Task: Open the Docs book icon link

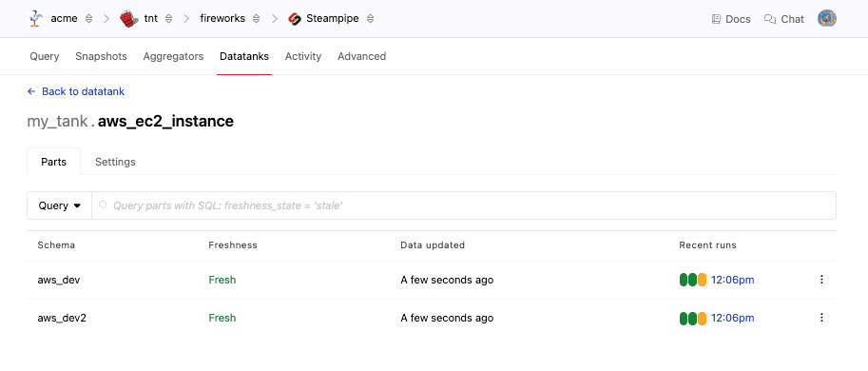Action: (x=716, y=19)
